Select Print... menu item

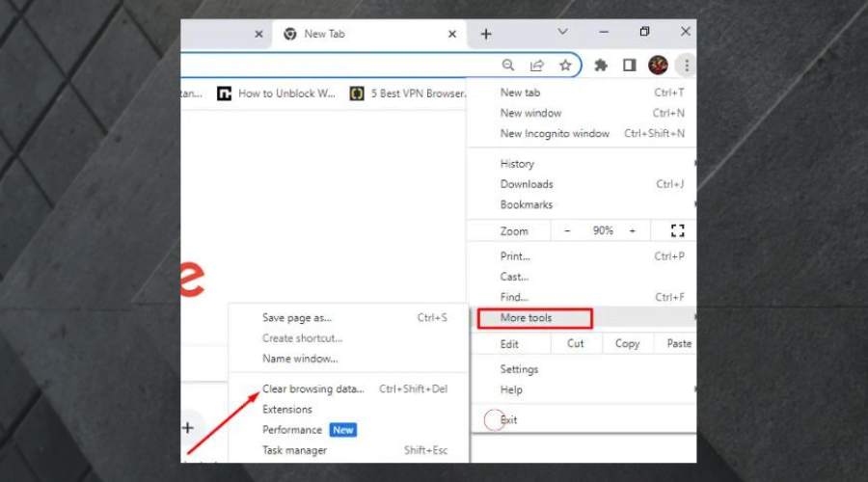pyautogui.click(x=582, y=256)
